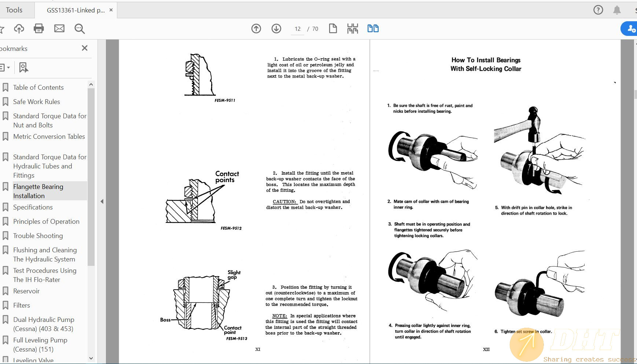The height and width of the screenshot is (364, 637).
Task: Open the help question mark icon
Action: coord(598,10)
